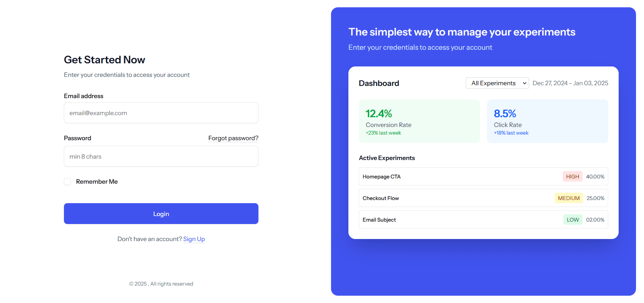The image size is (644, 303).
Task: Open the All Experiments dropdown
Action: coord(497,83)
